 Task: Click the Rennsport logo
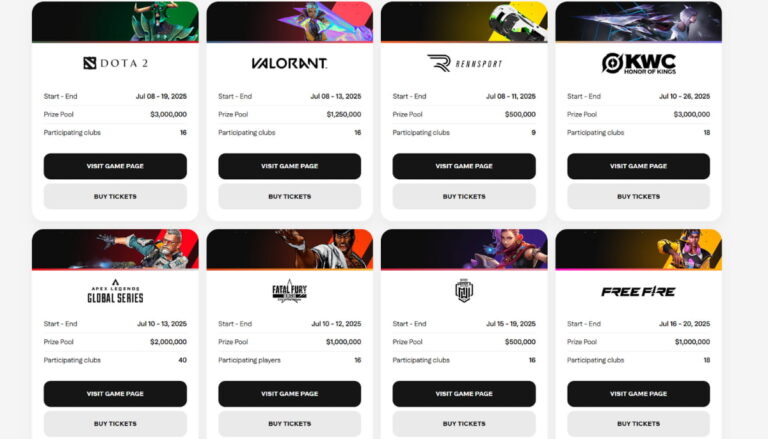(463, 63)
